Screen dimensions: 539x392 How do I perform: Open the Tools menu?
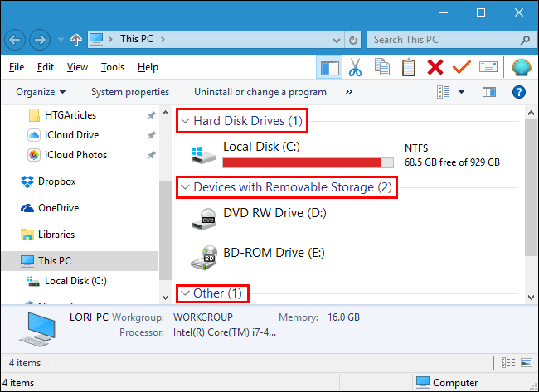click(x=113, y=67)
